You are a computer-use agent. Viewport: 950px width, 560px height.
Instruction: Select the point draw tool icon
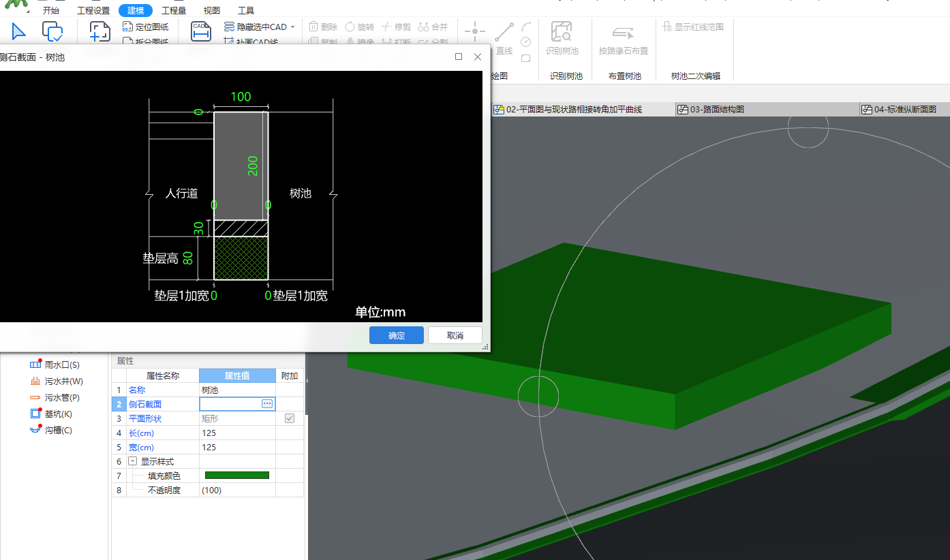(x=475, y=31)
